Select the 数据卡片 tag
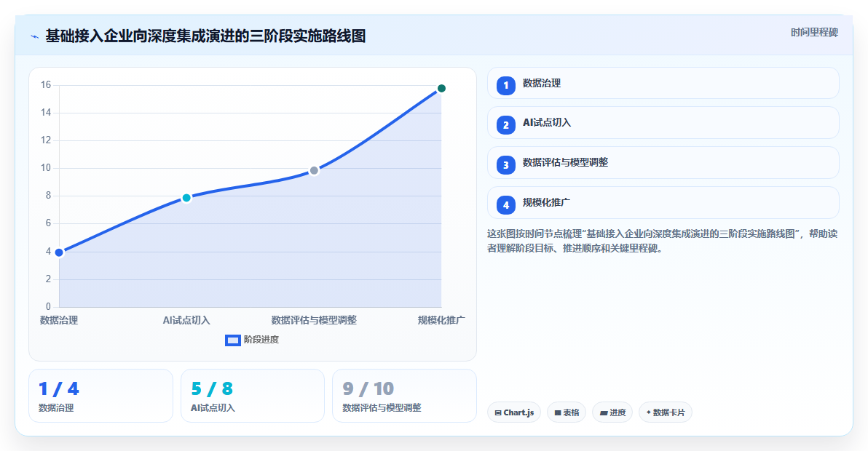The width and height of the screenshot is (868, 451). 666,412
